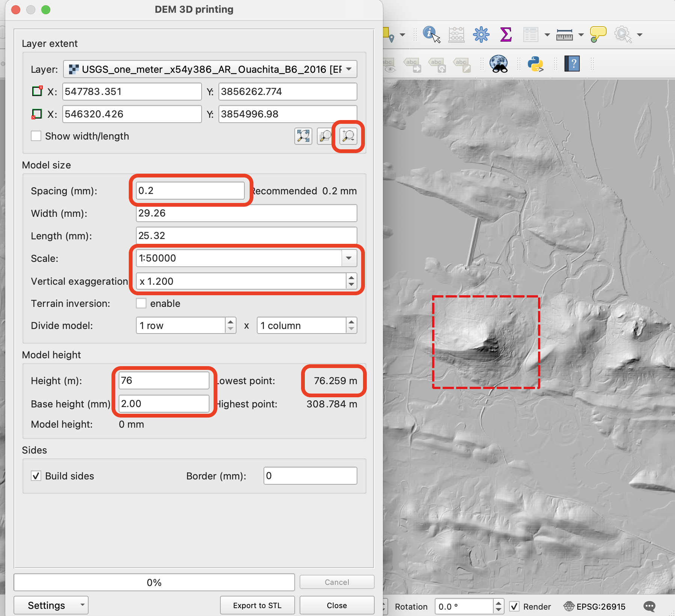The height and width of the screenshot is (616, 675).
Task: Select the Measure ruler tool
Action: click(x=564, y=35)
